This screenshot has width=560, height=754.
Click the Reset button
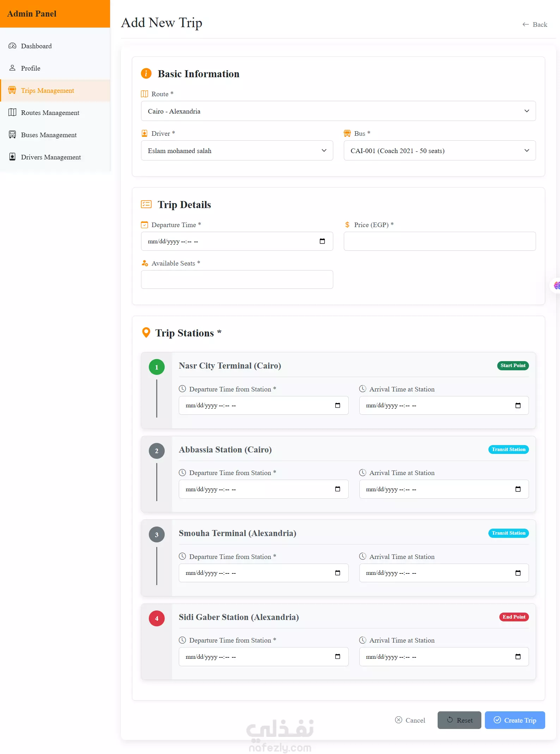(x=459, y=720)
